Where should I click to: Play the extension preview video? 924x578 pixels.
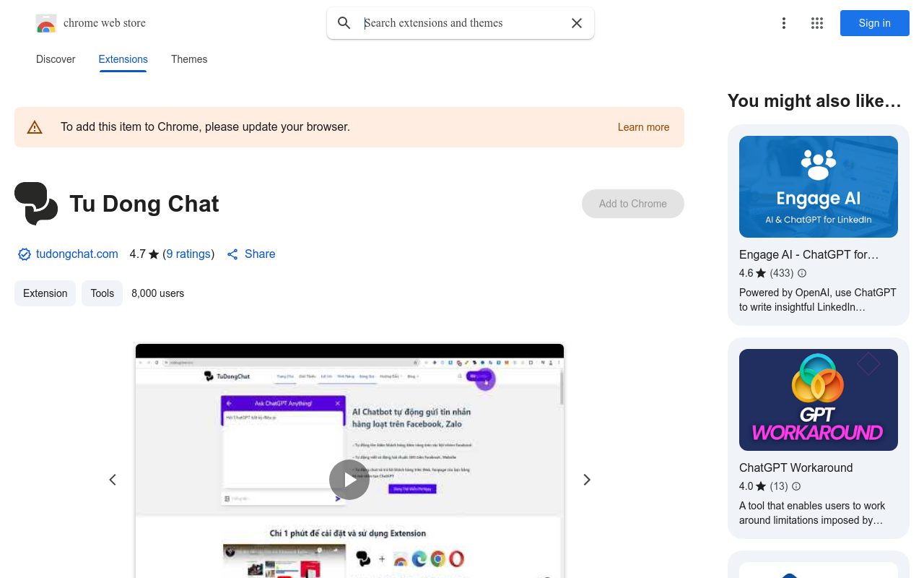[x=349, y=480]
